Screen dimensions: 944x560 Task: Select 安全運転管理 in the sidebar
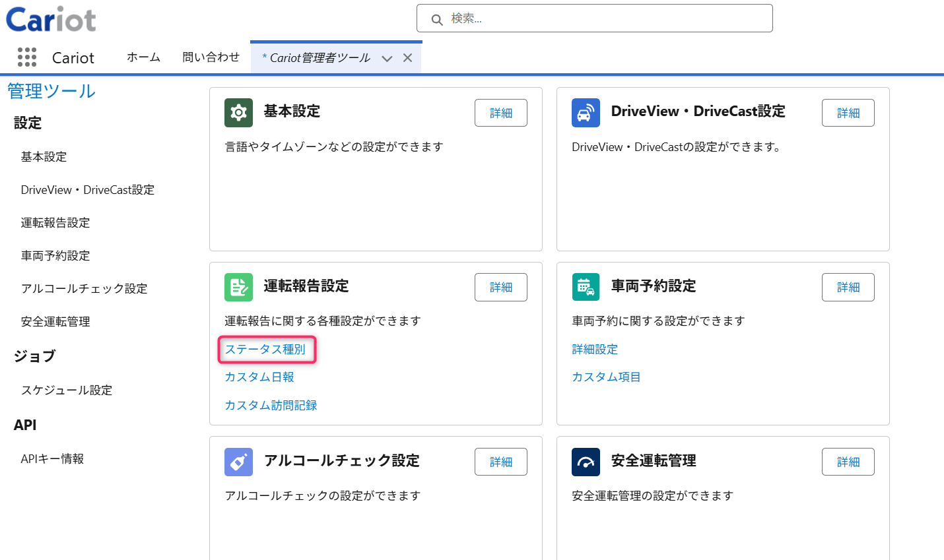pyautogui.click(x=55, y=321)
